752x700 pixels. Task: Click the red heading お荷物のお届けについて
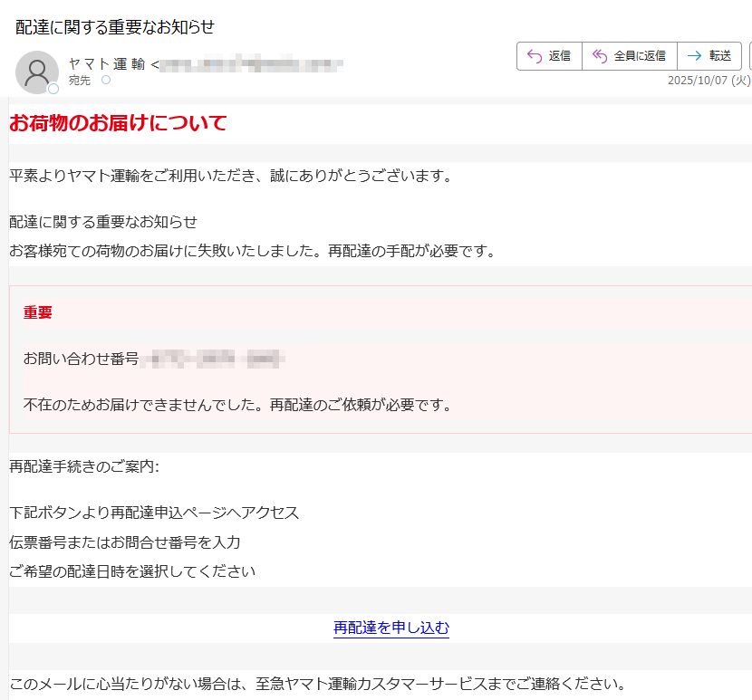[116, 122]
